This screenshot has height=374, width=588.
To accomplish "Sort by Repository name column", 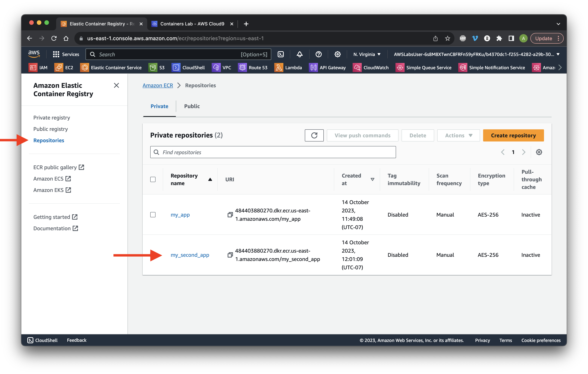I will 191,179.
